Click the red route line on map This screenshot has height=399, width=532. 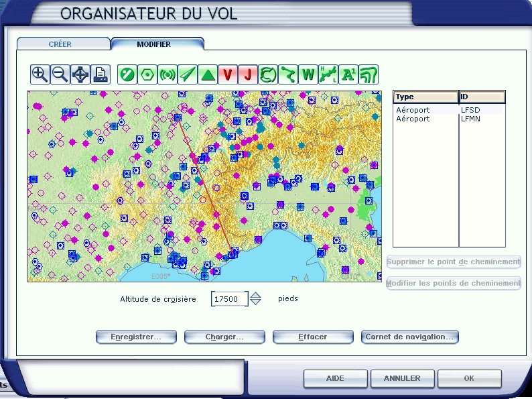tap(206, 186)
